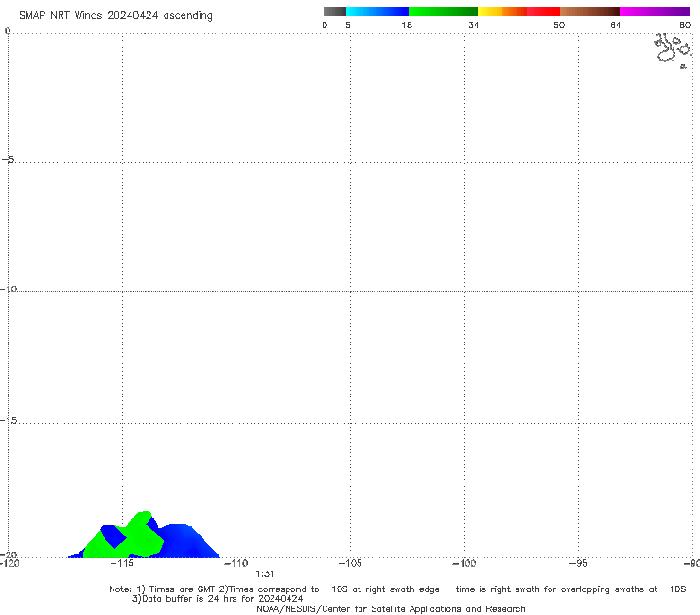Image resolution: width=700 pixels, height=615 pixels.
Task: Click the longitude label '-115'
Action: point(122,563)
